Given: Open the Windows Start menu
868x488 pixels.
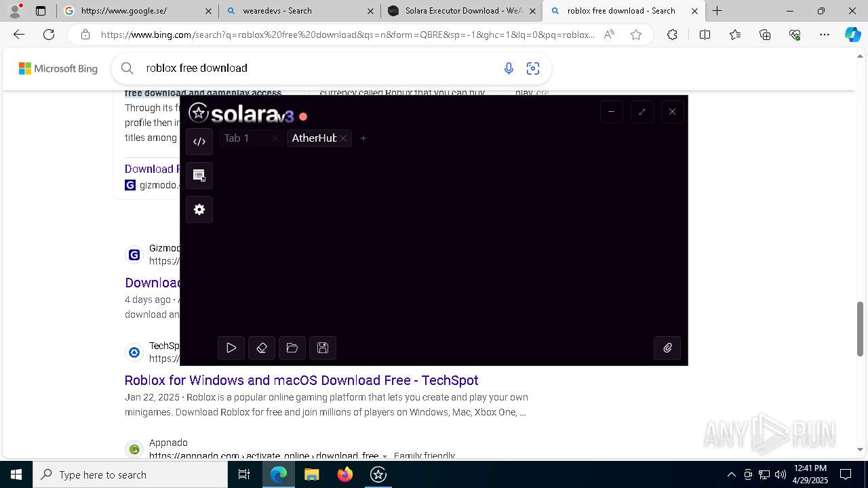Looking at the screenshot, I should point(16,474).
